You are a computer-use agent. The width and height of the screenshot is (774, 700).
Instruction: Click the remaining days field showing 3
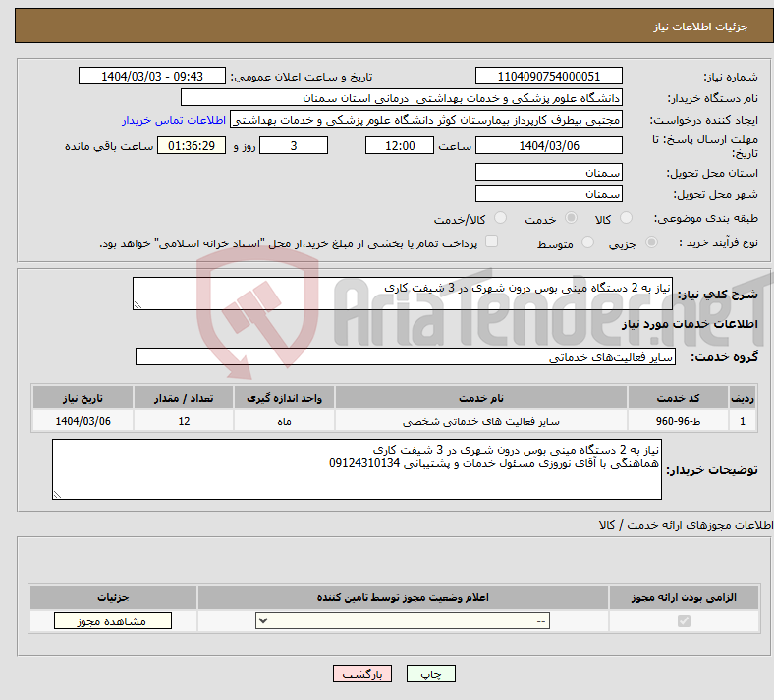294,146
